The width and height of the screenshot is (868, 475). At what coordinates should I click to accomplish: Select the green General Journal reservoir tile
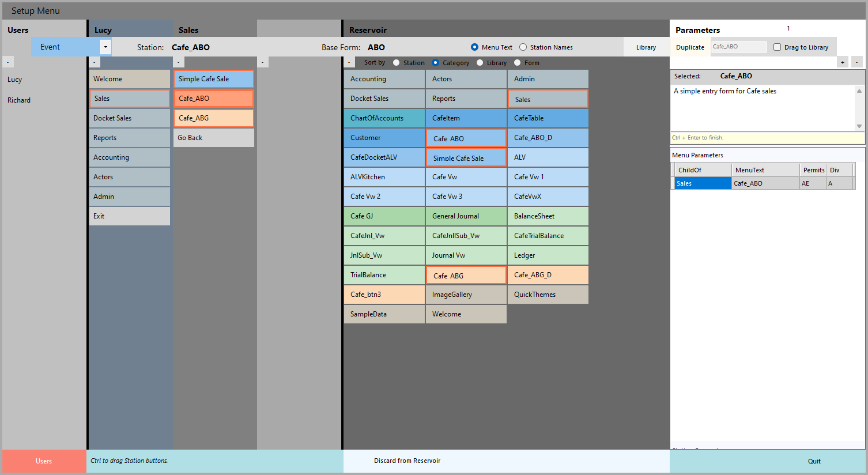[x=466, y=216]
